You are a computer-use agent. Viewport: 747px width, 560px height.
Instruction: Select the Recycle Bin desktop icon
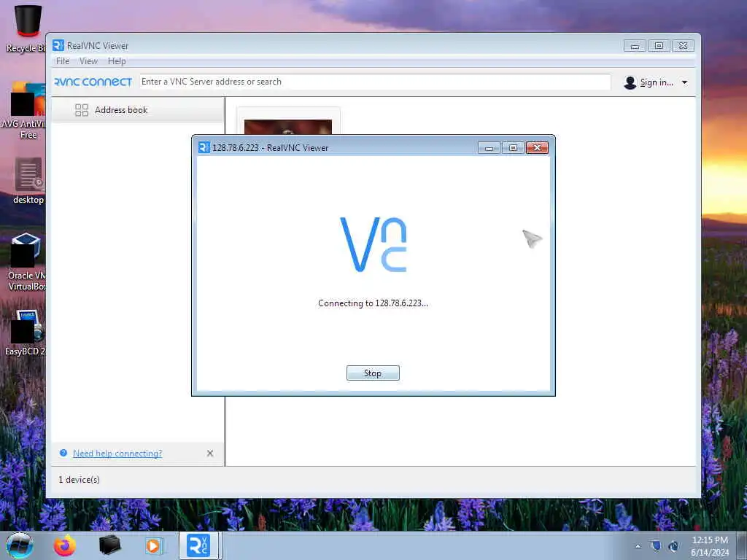(26, 28)
